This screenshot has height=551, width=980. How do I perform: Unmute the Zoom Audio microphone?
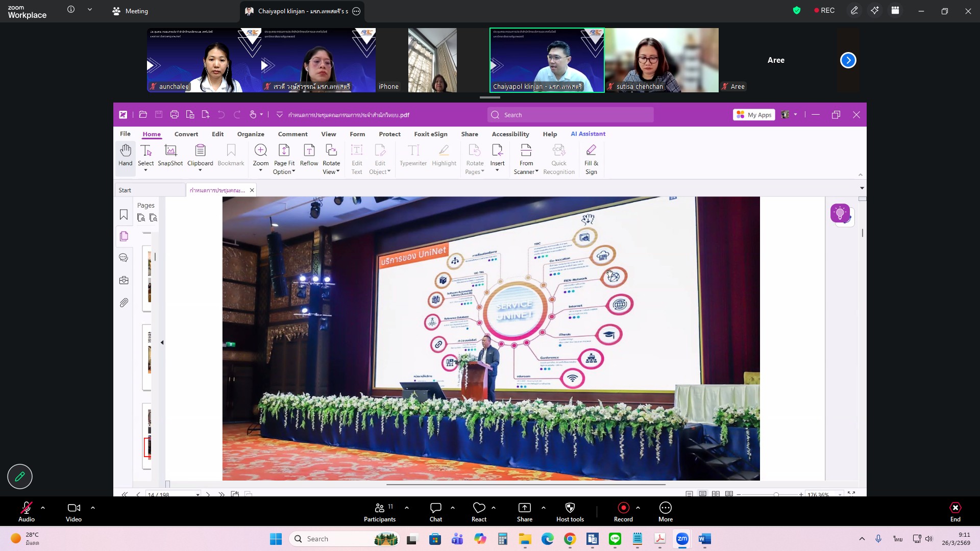27,512
